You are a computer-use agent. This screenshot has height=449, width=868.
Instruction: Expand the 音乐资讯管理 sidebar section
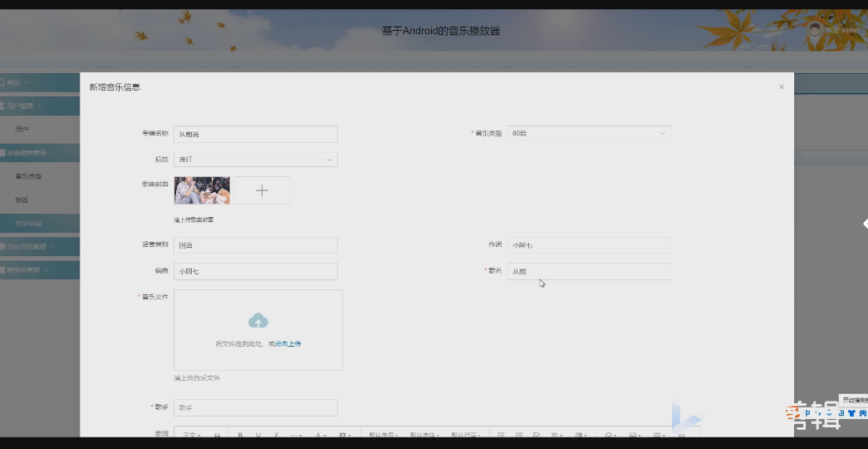[x=52, y=246]
